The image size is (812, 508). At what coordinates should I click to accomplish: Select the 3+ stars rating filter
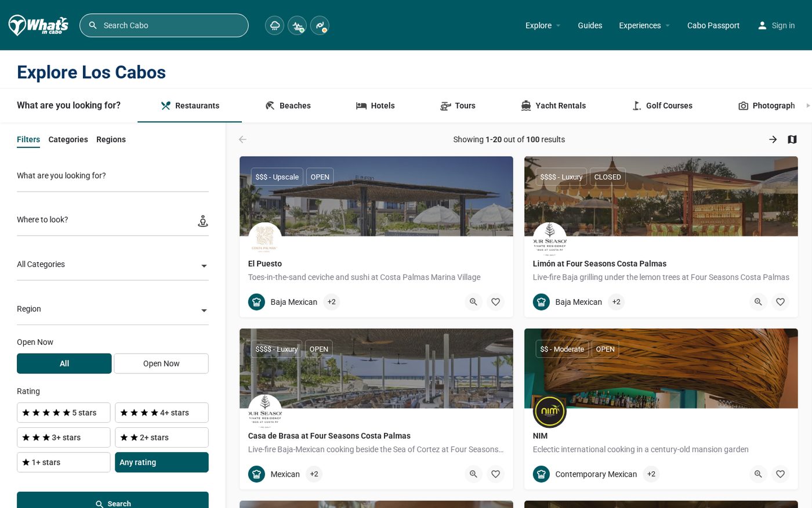click(64, 438)
